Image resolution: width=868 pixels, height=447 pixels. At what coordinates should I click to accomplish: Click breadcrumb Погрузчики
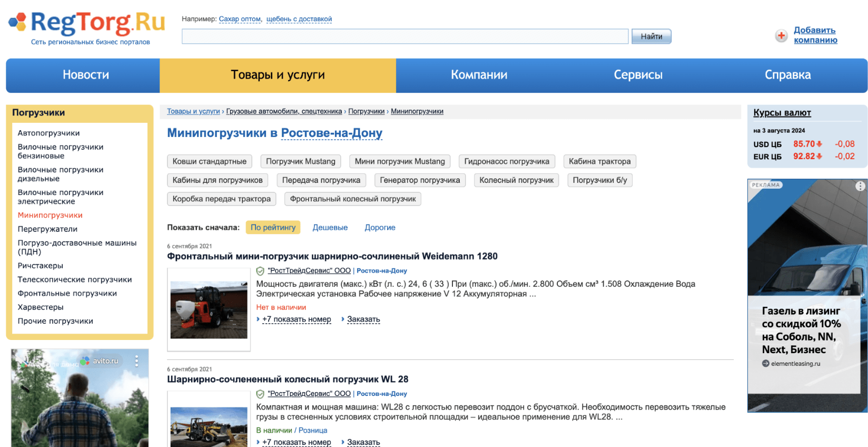(x=366, y=111)
